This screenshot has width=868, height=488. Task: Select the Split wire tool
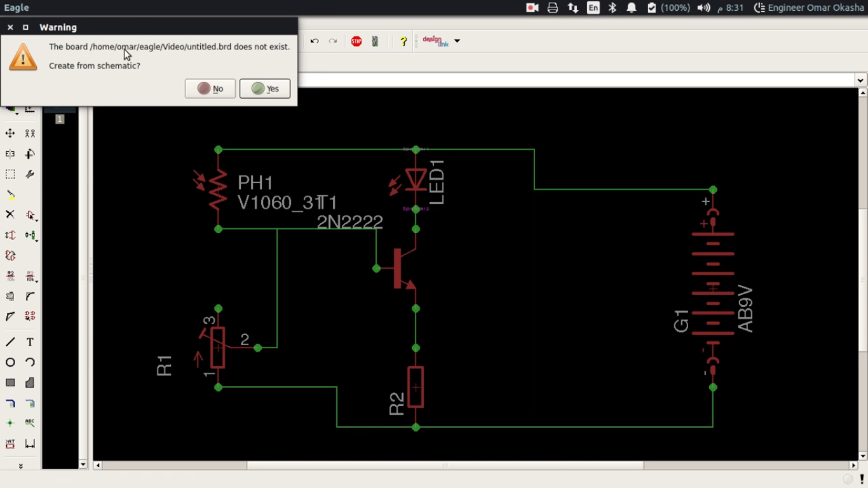tap(10, 316)
